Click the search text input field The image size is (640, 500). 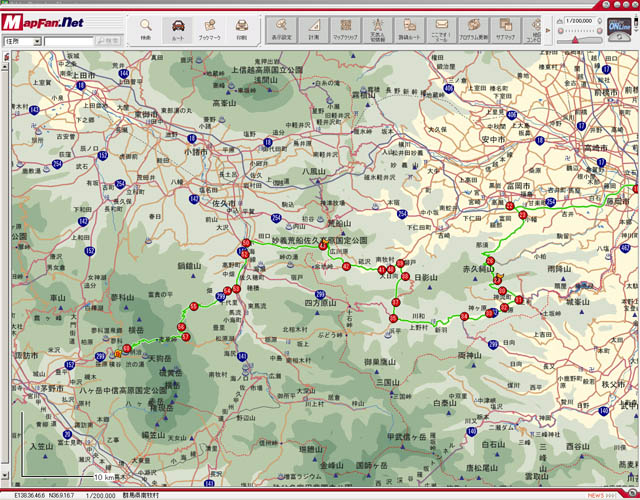click(x=70, y=42)
